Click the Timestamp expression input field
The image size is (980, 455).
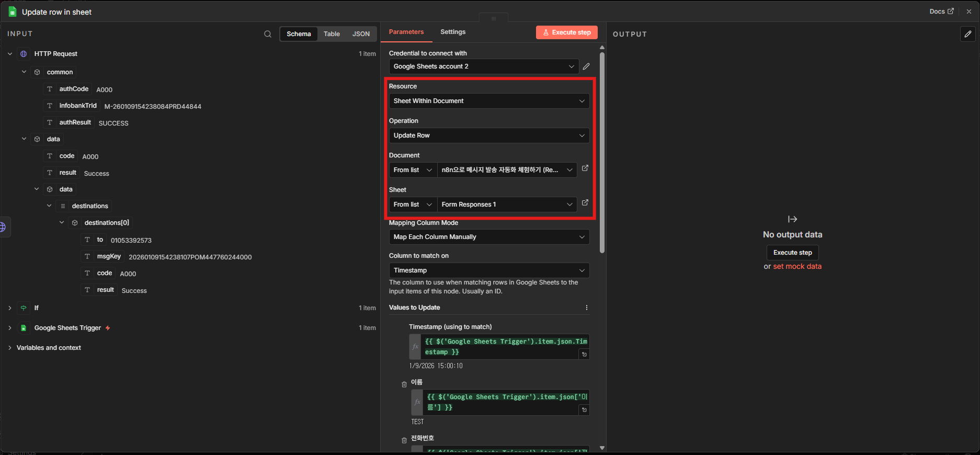click(x=501, y=347)
